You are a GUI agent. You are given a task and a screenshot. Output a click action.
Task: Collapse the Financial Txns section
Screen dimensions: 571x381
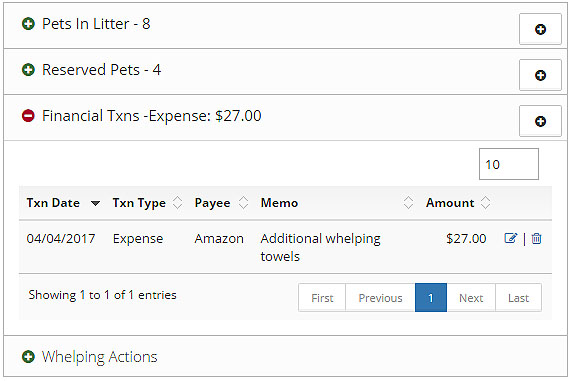click(x=28, y=116)
